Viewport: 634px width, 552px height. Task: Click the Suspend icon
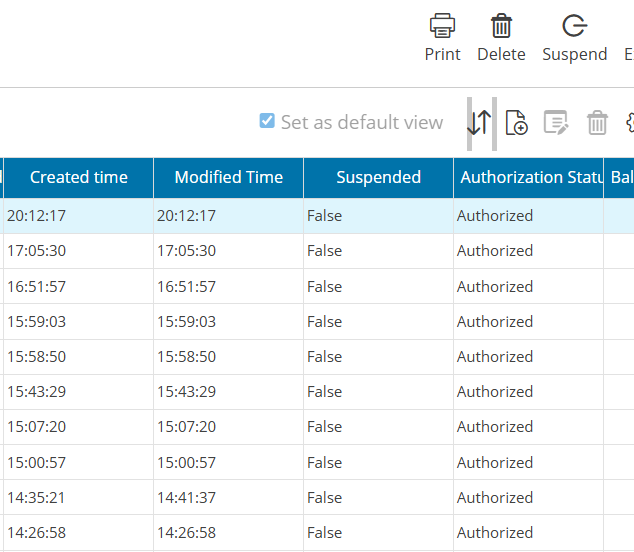coord(574,26)
